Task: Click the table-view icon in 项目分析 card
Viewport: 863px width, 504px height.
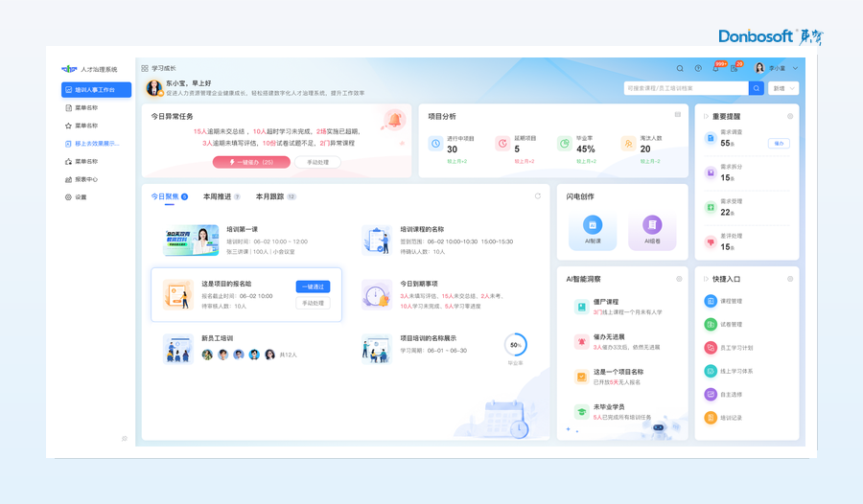Action: click(678, 114)
